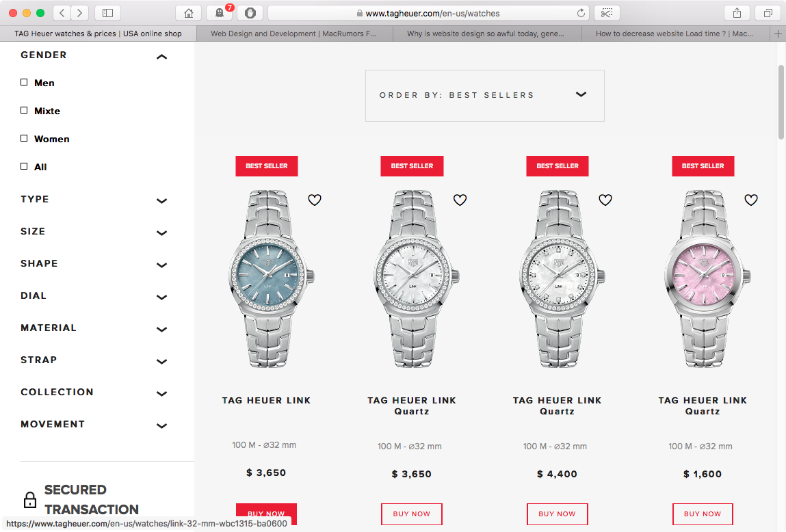The height and width of the screenshot is (532, 786).
Task: Click Buy Now for the $4,400 watch
Action: 557,514
